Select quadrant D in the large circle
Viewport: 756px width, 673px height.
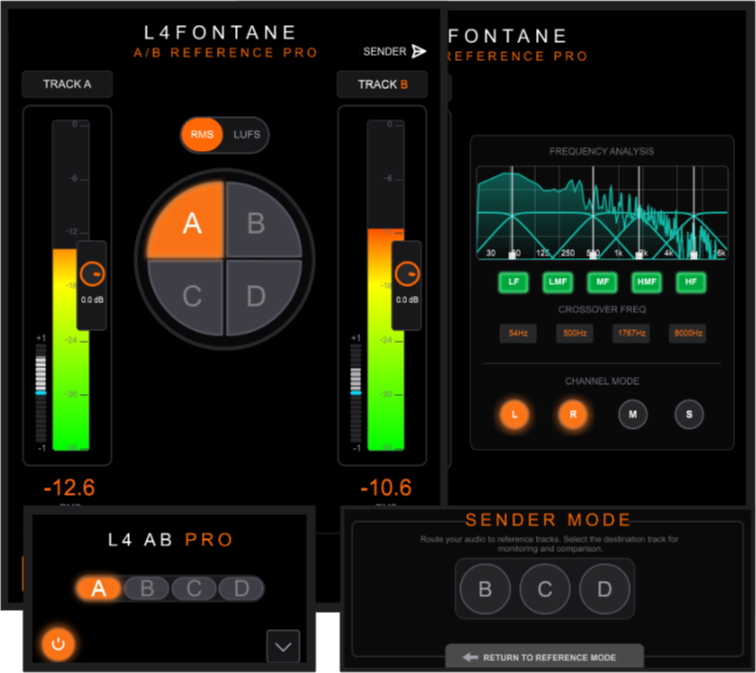(256, 296)
